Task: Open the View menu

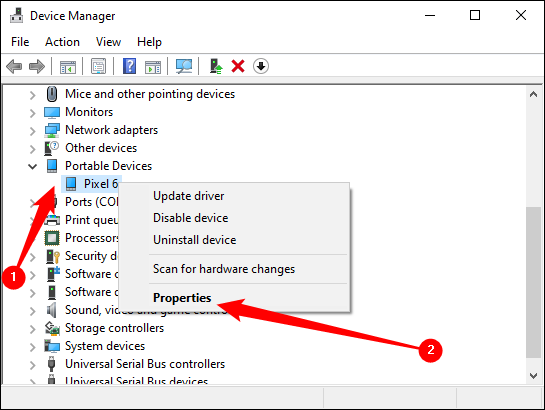Action: pyautogui.click(x=108, y=42)
